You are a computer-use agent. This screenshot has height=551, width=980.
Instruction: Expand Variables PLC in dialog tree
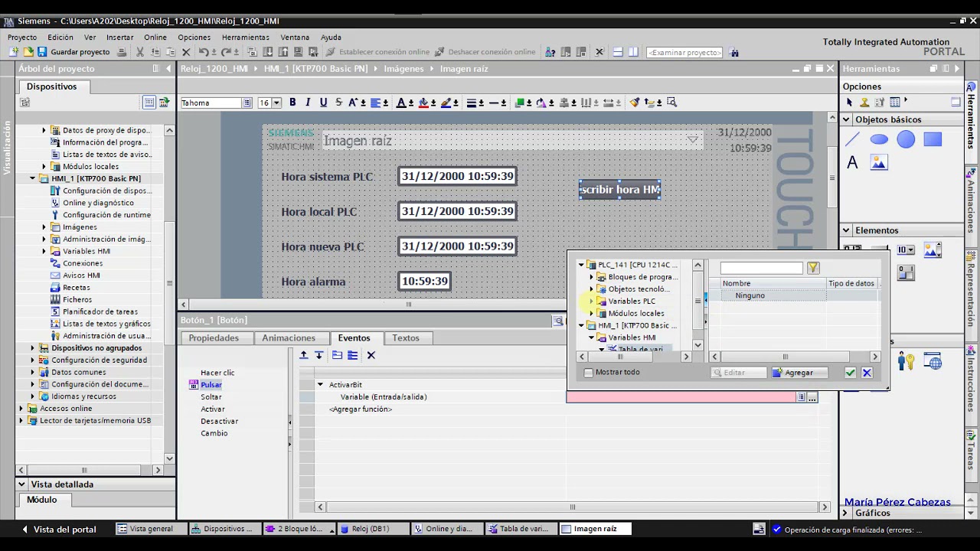(x=591, y=302)
